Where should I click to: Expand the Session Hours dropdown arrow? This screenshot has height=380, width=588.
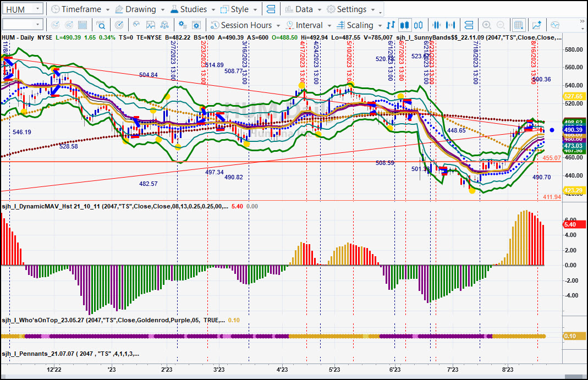pyautogui.click(x=278, y=25)
